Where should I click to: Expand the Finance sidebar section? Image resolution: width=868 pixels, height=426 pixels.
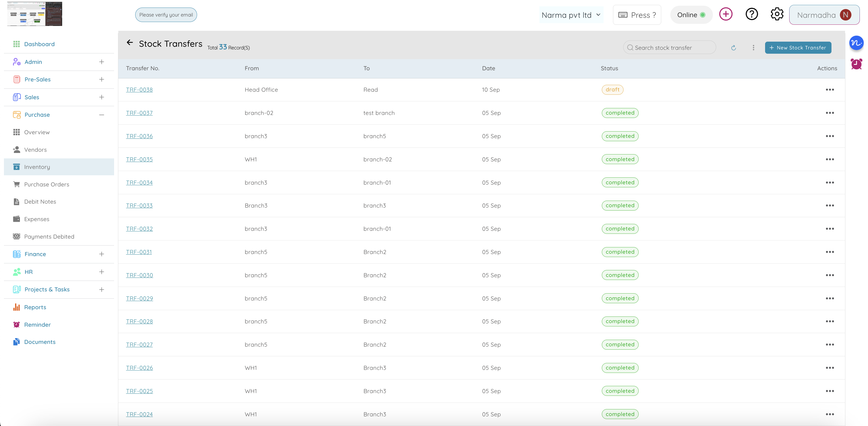[x=101, y=254]
